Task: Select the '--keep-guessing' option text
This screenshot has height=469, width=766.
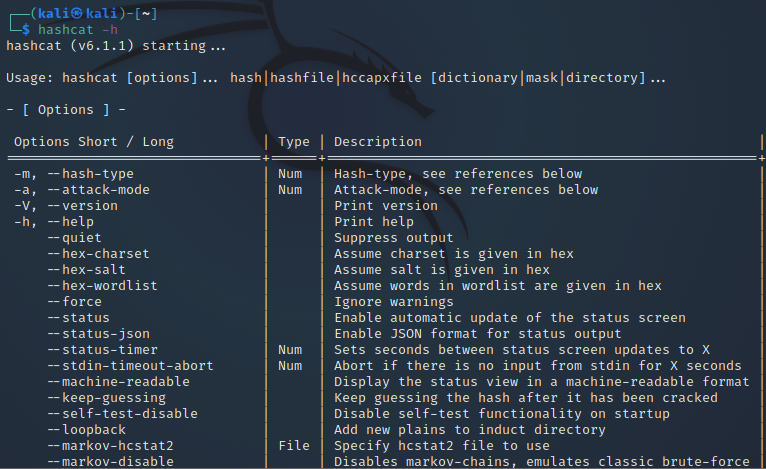Action: [106, 398]
